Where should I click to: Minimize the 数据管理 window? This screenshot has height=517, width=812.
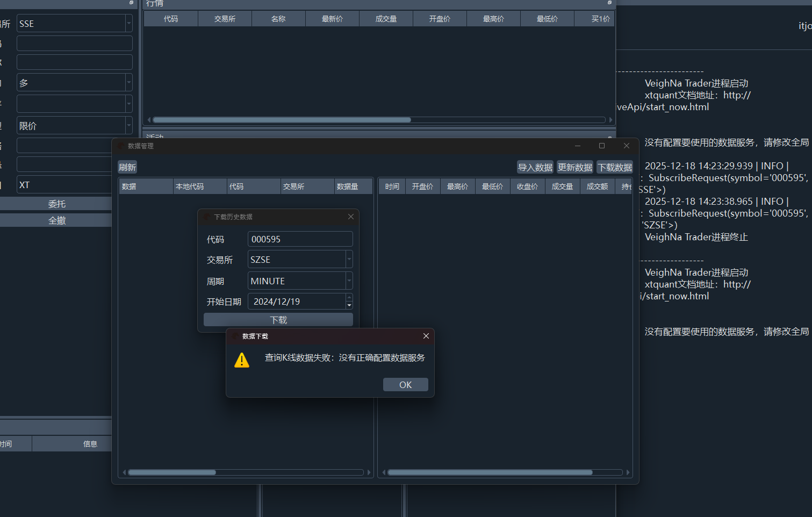pos(578,146)
